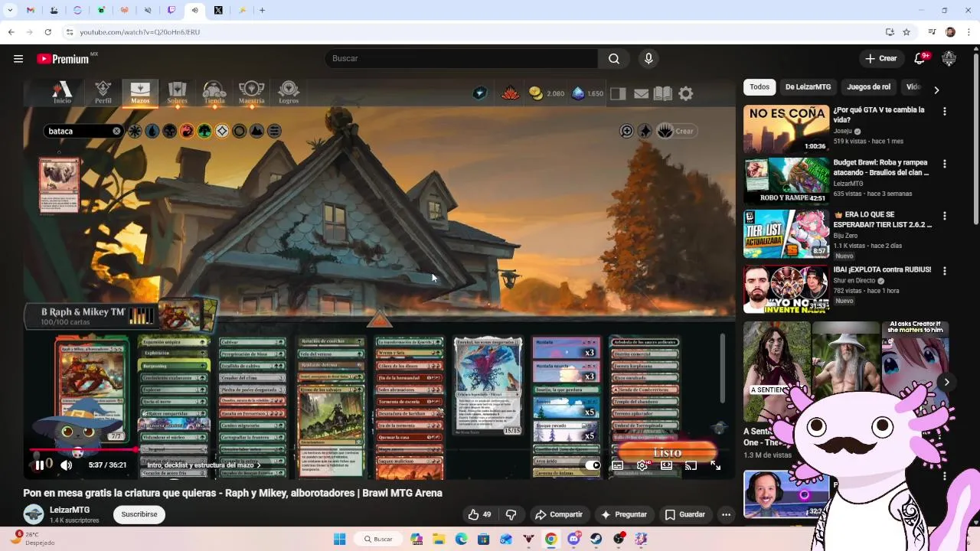Focus the YouTube Buscar search field
This screenshot has width=980, height=551.
(x=461, y=58)
